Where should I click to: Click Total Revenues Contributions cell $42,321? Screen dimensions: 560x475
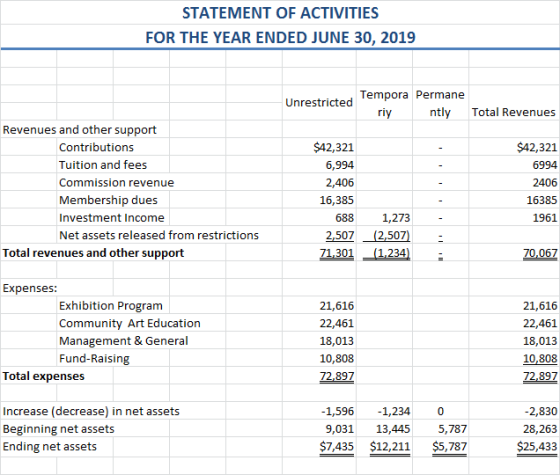(537, 147)
